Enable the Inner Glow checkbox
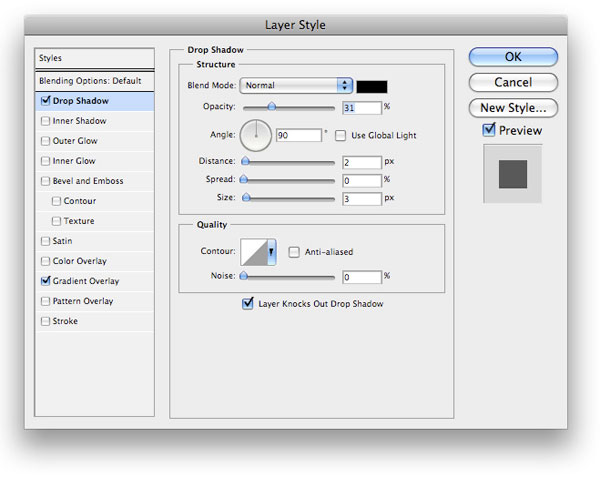The image size is (600, 477). click(46, 161)
